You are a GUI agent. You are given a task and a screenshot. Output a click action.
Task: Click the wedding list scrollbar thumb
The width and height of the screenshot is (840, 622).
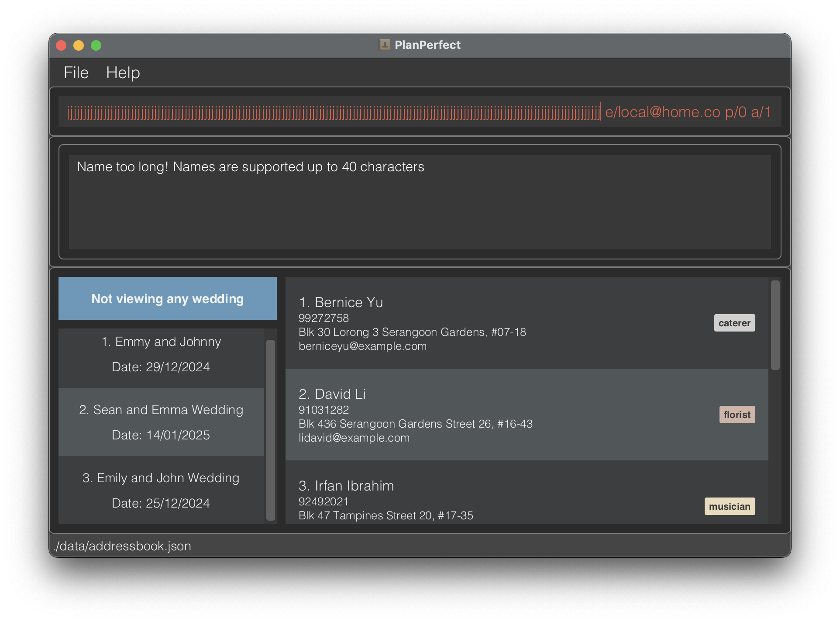coord(271,430)
